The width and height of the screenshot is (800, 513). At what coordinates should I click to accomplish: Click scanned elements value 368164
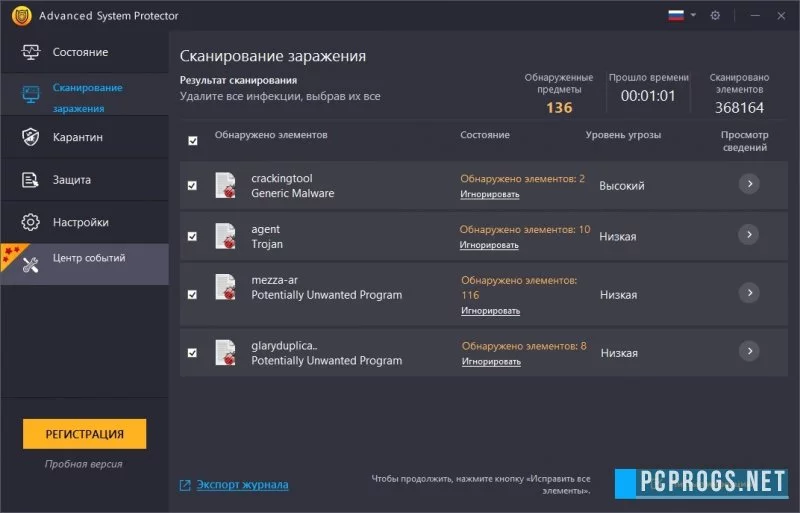pos(739,108)
